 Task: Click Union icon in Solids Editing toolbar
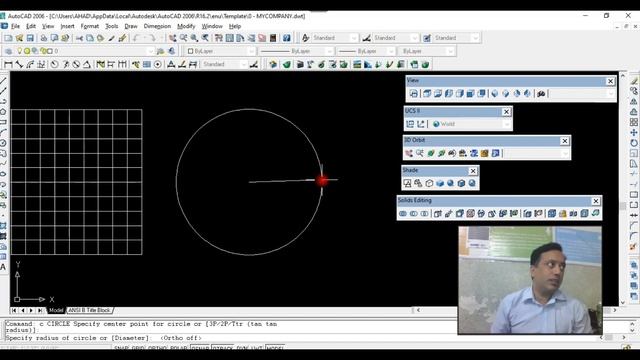403,213
